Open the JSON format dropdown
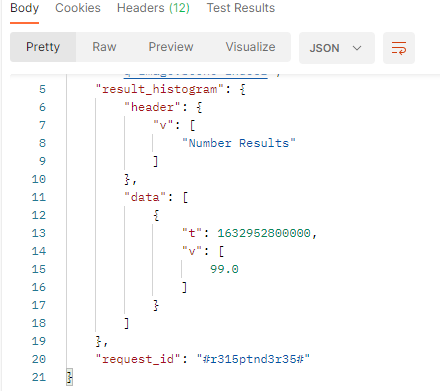This screenshot has height=391, width=440. [x=337, y=48]
